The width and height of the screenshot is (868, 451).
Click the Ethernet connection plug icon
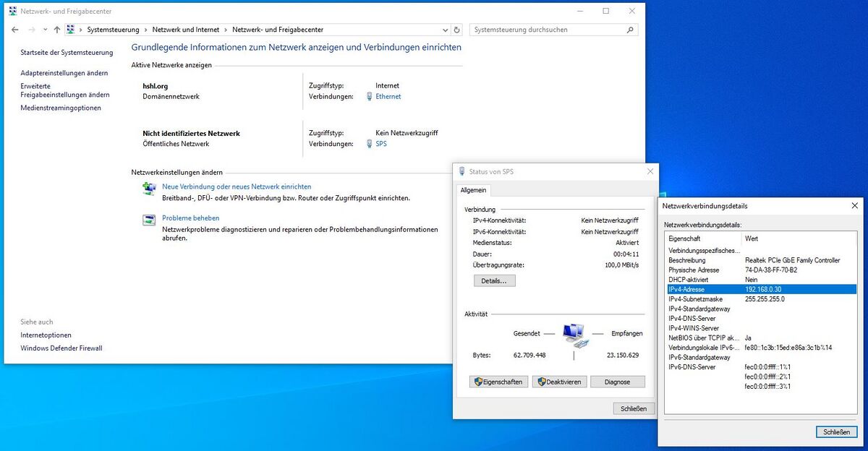coord(370,96)
